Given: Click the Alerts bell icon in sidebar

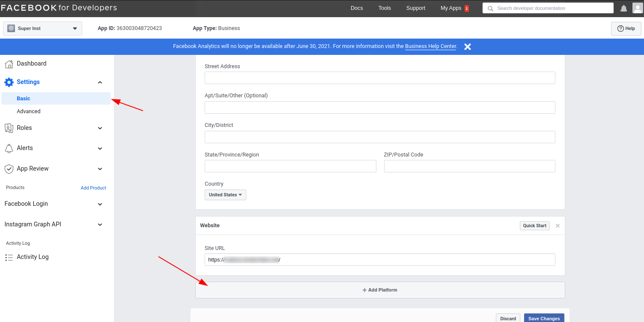Looking at the screenshot, I should 9,148.
